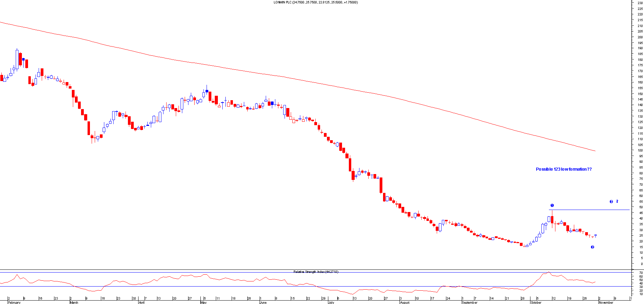The height and width of the screenshot is (304, 644).
Task: Select the July month label
Action: [x=331, y=302]
